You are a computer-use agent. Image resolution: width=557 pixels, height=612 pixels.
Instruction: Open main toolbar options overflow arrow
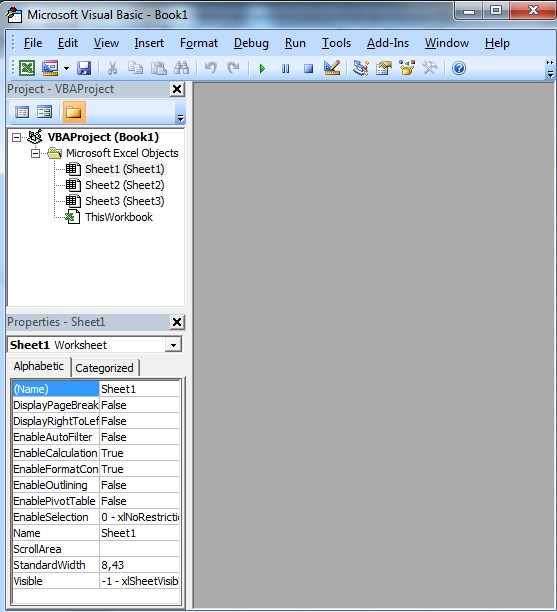[x=550, y=69]
